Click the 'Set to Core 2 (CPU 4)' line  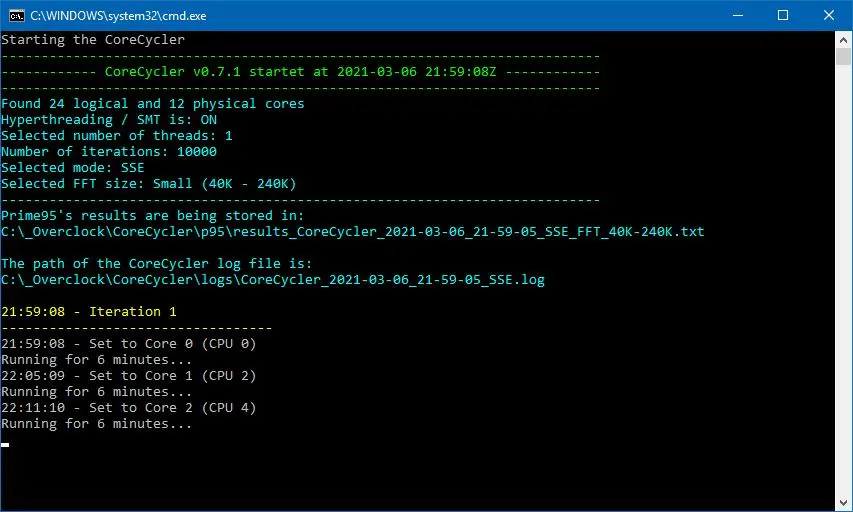[x=128, y=408]
